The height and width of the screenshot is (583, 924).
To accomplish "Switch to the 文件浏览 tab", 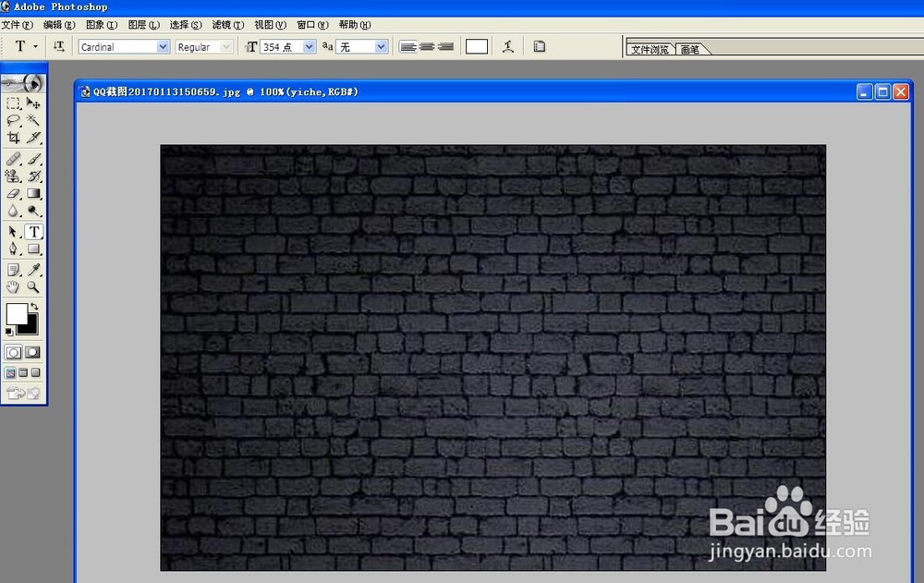I will pyautogui.click(x=650, y=50).
